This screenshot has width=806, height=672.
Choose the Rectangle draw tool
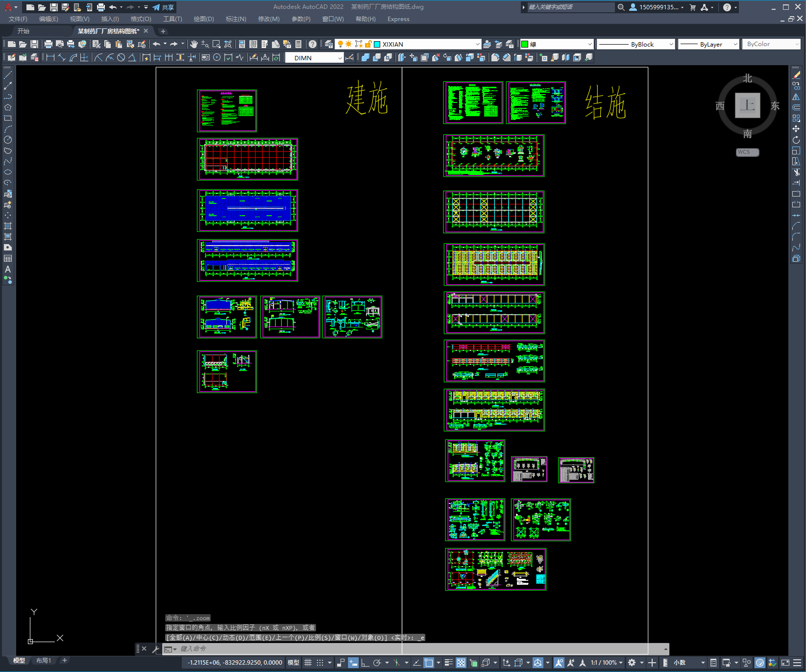coord(8,118)
